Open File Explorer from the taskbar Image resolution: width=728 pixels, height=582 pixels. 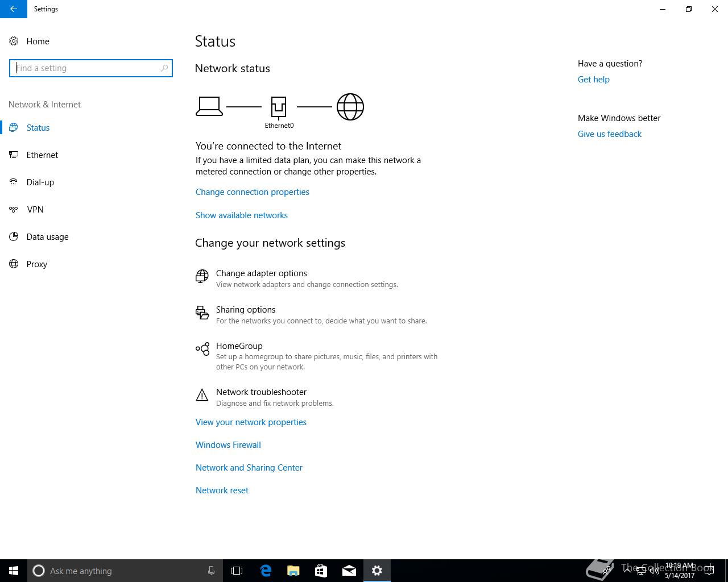pos(293,571)
